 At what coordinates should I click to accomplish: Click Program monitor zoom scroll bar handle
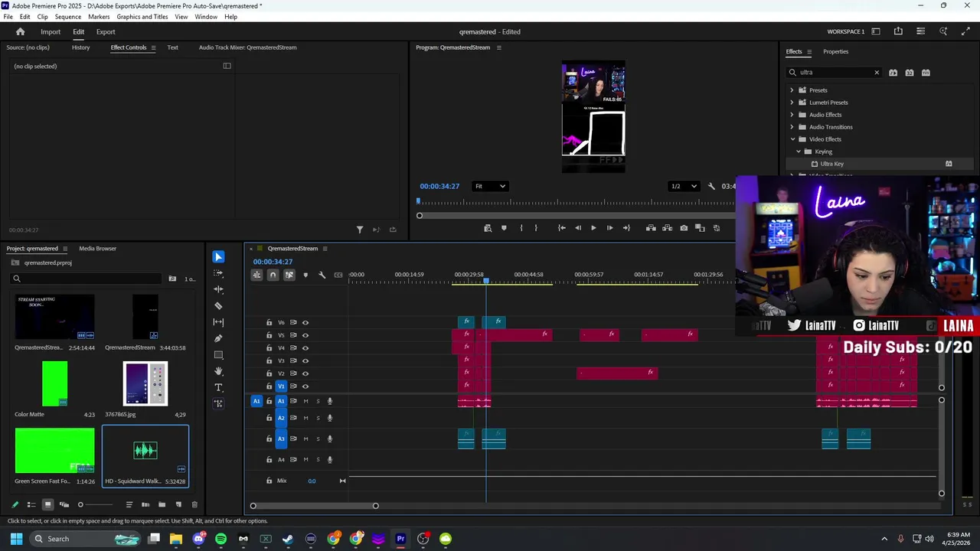click(420, 216)
